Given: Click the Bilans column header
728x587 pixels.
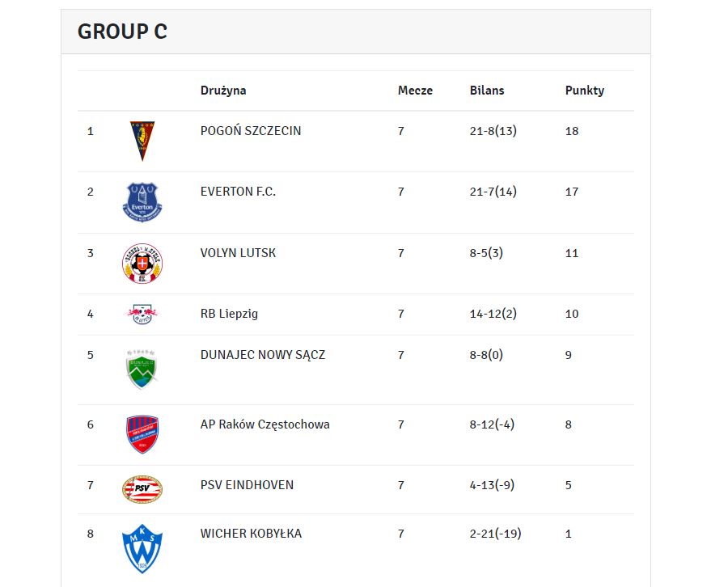Looking at the screenshot, I should 487,91.
